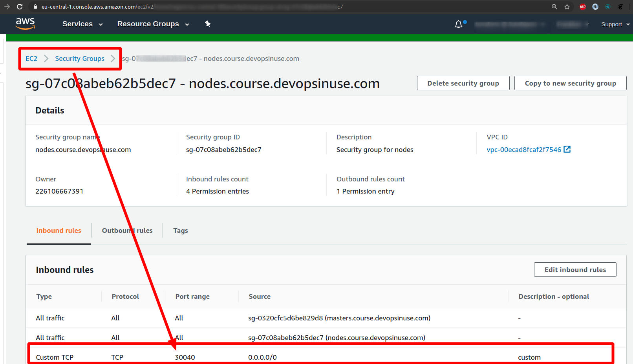Screen dimensions: 633x364
Task: Bookmark this page with the star icon
Action: [x=567, y=7]
